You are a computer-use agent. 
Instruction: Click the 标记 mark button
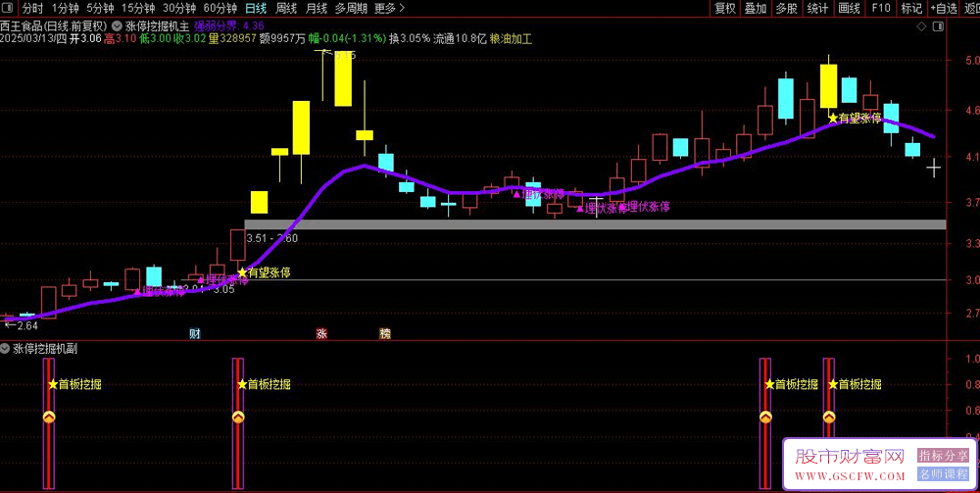tap(911, 8)
